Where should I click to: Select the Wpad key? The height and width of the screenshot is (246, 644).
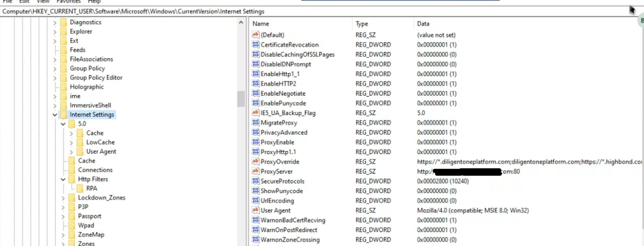[86, 225]
